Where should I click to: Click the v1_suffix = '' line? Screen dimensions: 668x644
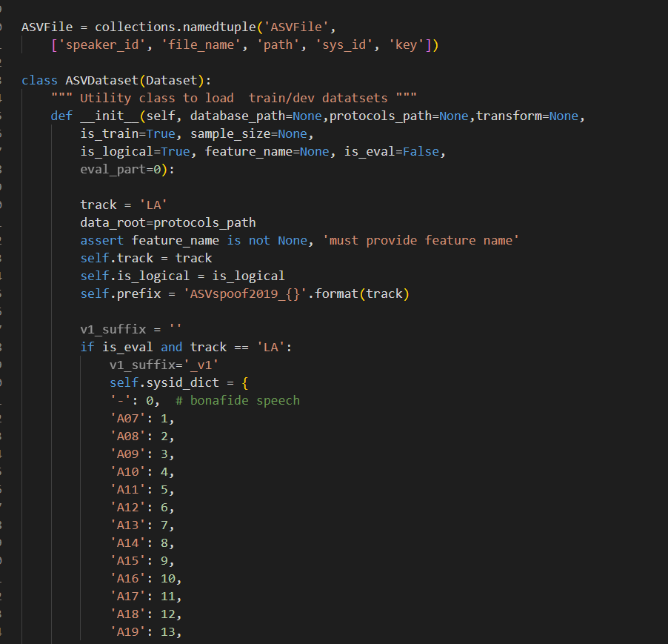tap(131, 330)
